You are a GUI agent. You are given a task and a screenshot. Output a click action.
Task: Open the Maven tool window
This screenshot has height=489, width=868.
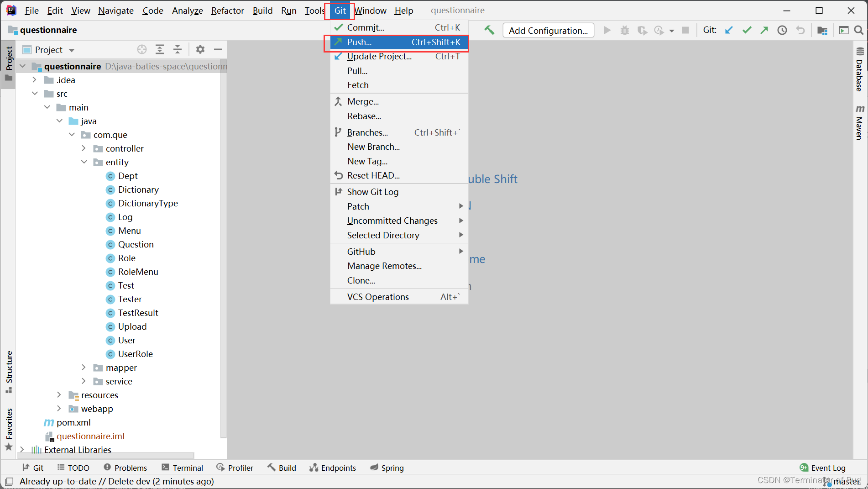(x=860, y=122)
